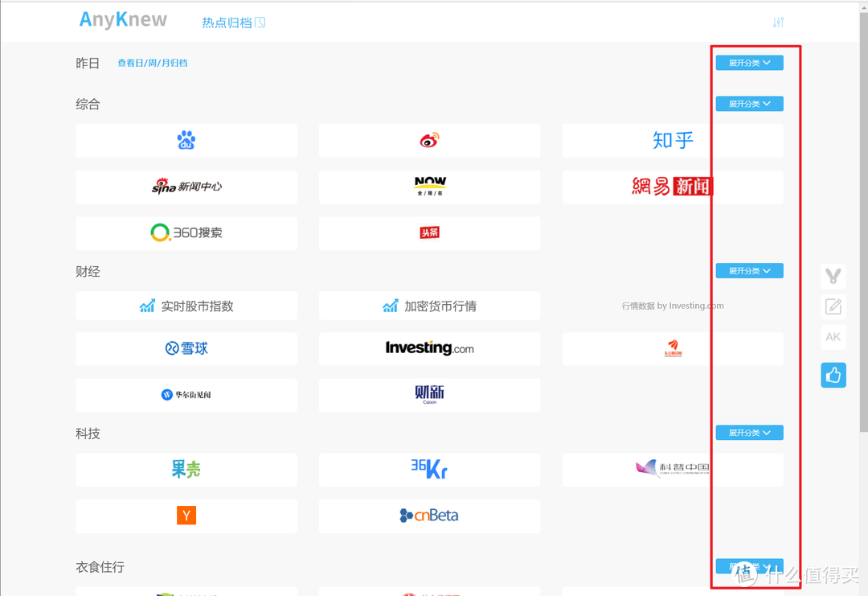Click the 综合 section heading
Screen dimensions: 868x596
pos(88,104)
